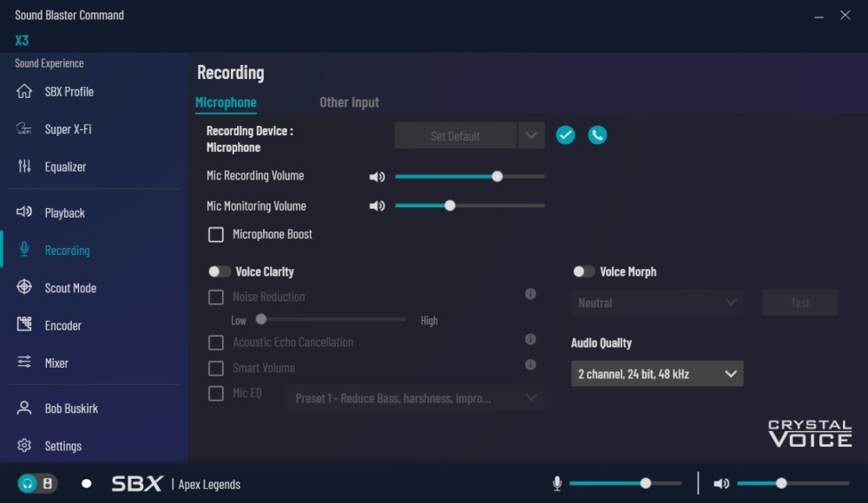Click the Voice Morph Test button

click(x=800, y=303)
